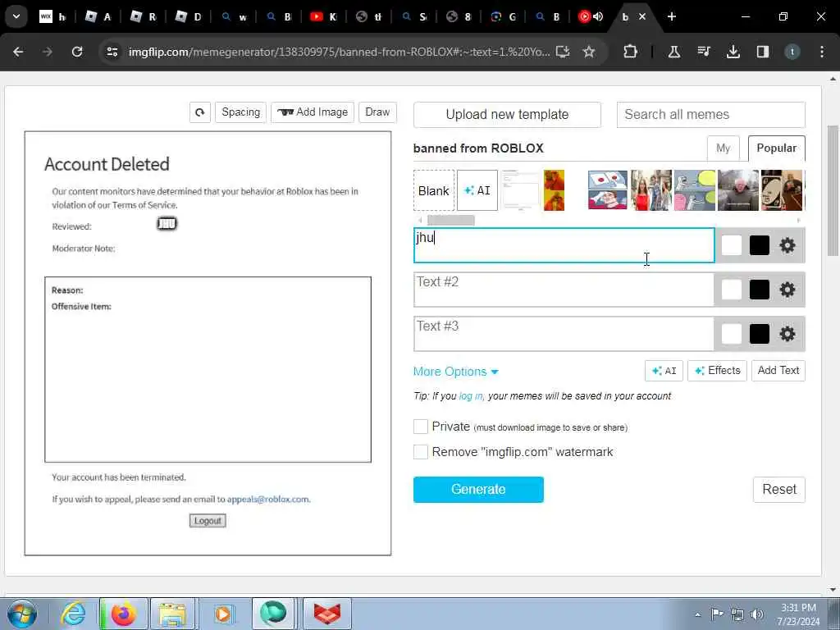The height and width of the screenshot is (630, 840).
Task: Pick white font color for Text #1
Action: [731, 245]
